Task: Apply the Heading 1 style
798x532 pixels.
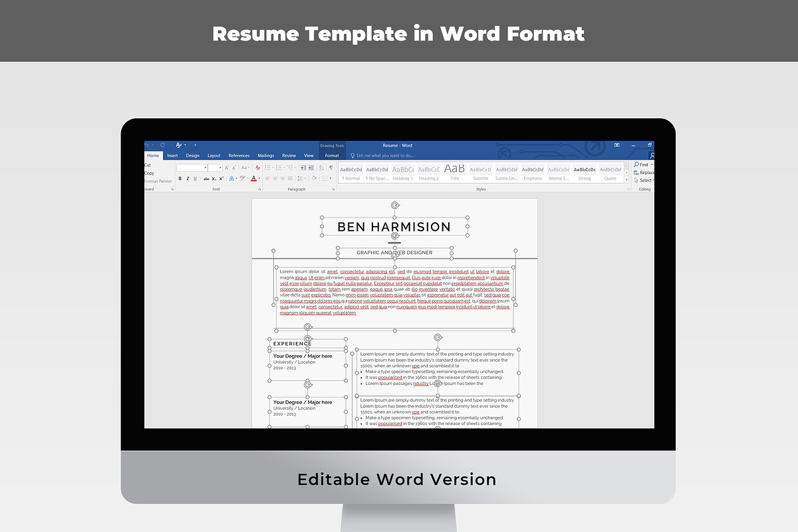Action: click(402, 173)
